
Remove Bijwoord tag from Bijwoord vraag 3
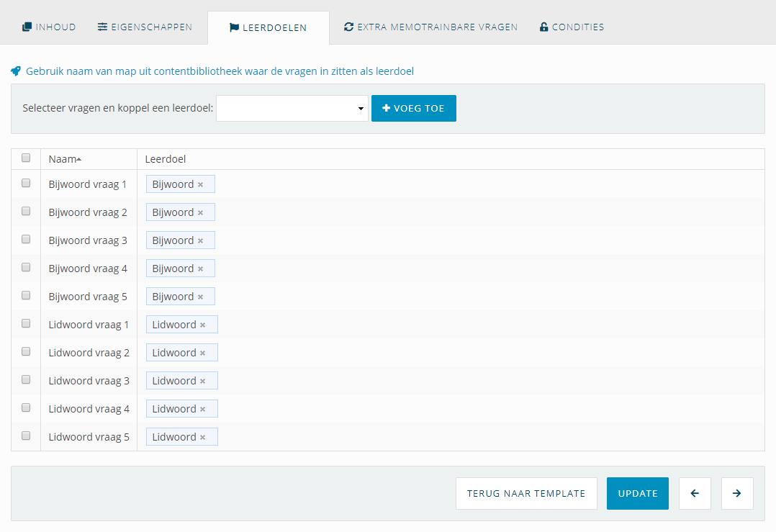200,241
